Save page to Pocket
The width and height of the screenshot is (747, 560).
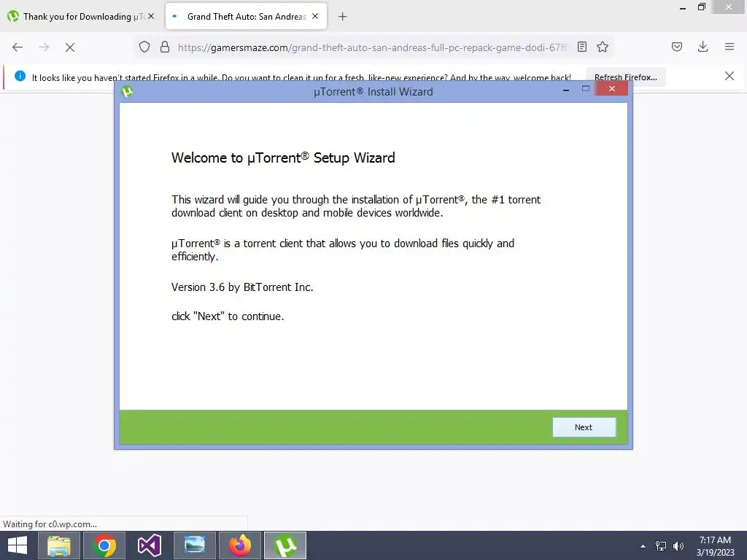coord(677,47)
